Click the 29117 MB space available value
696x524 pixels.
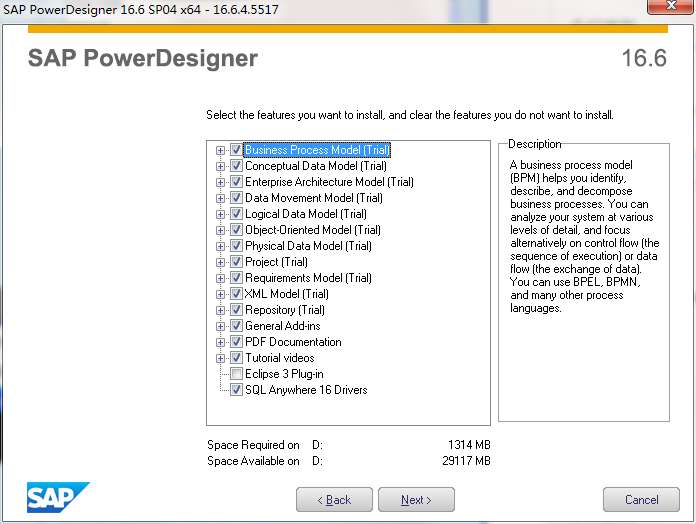pyautogui.click(x=466, y=461)
